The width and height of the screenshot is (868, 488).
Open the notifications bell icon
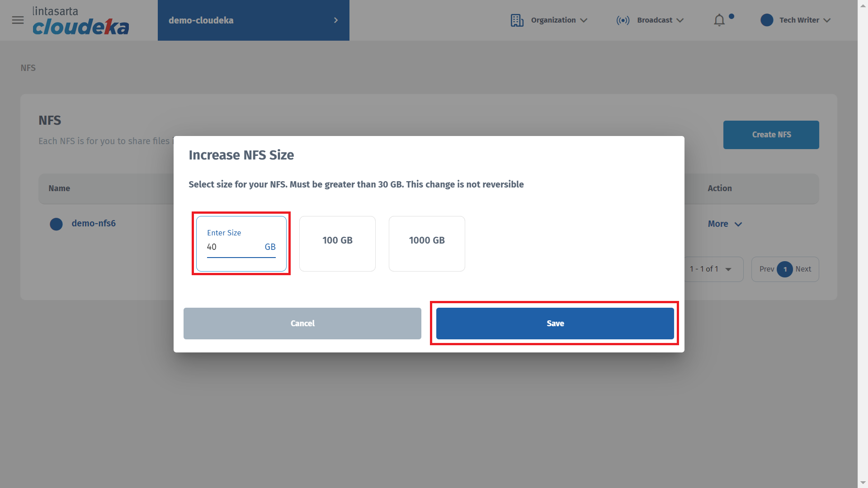tap(719, 20)
